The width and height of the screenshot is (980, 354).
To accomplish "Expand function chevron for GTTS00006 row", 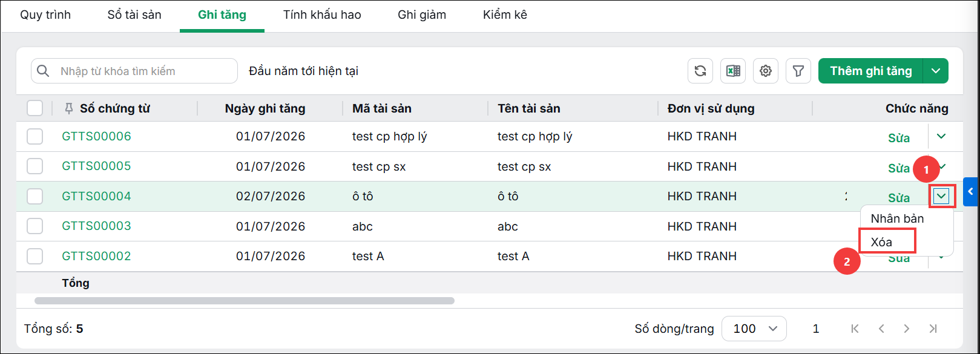I will [x=941, y=136].
